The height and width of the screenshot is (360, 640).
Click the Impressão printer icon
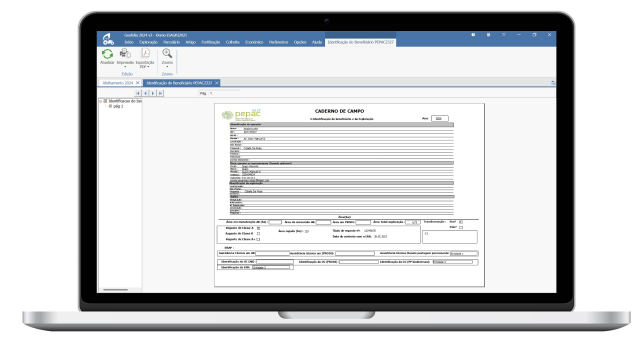(125, 53)
